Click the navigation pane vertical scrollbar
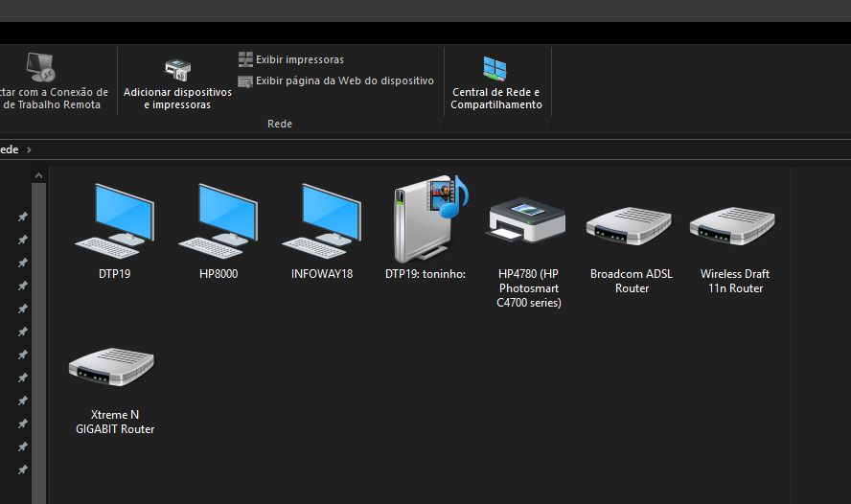 point(38,343)
